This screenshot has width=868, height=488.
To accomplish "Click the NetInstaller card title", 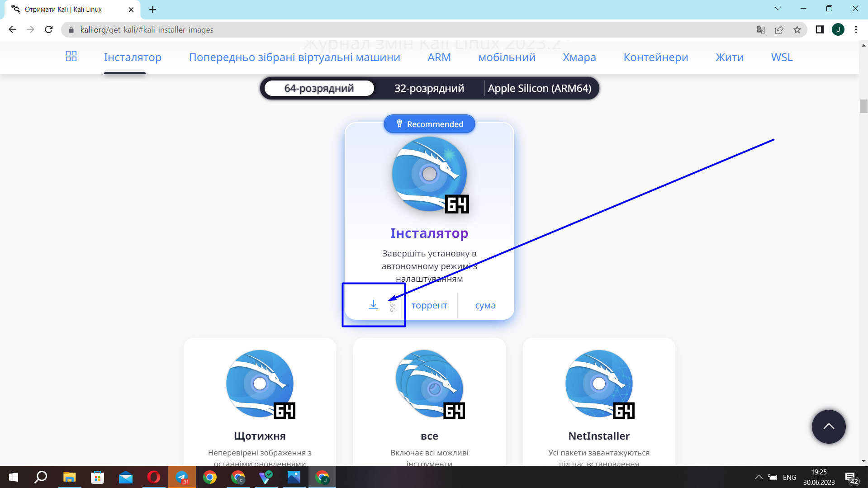I will coord(599,436).
